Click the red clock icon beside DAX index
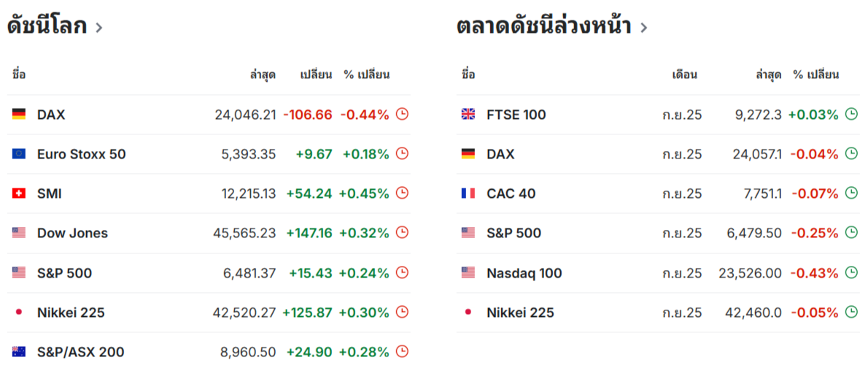868x371 pixels. [403, 114]
